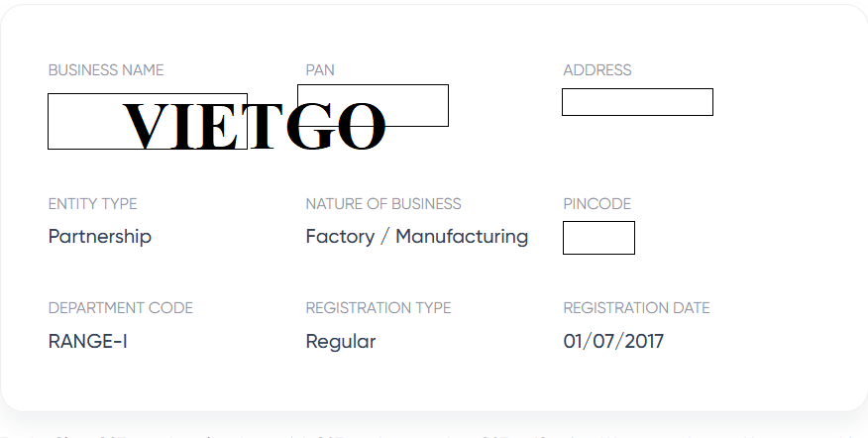This screenshot has width=868, height=438.
Task: Click the REGISTRATION TYPE label
Action: pos(379,308)
